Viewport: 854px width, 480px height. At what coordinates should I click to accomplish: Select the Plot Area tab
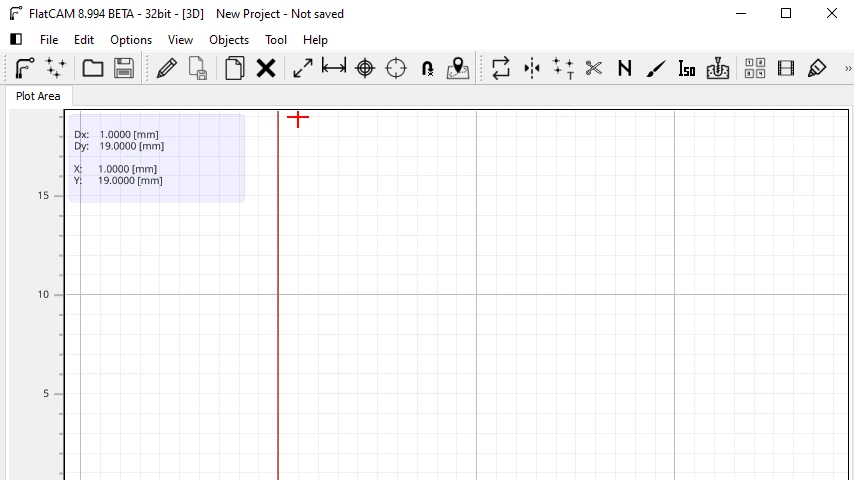pos(38,96)
